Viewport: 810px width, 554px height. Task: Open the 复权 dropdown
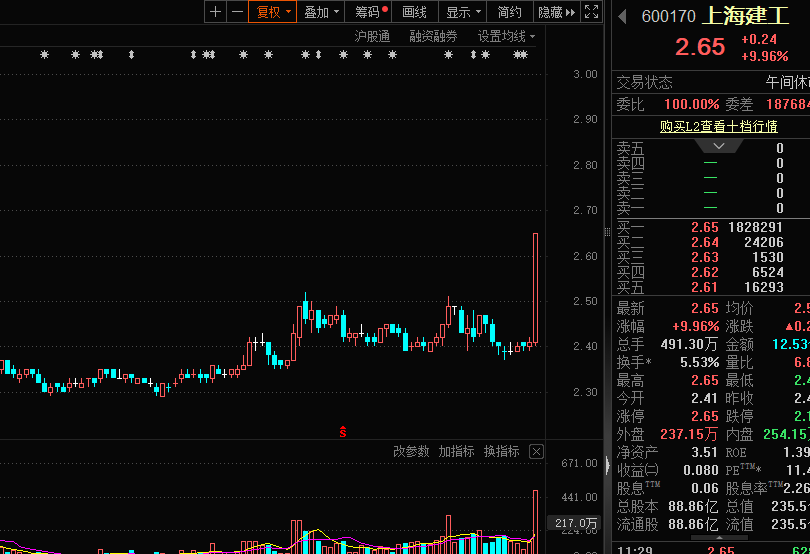[x=273, y=12]
